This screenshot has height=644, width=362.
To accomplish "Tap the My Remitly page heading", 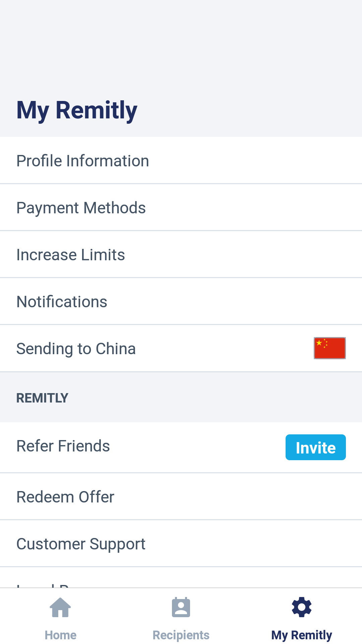I will (77, 110).
